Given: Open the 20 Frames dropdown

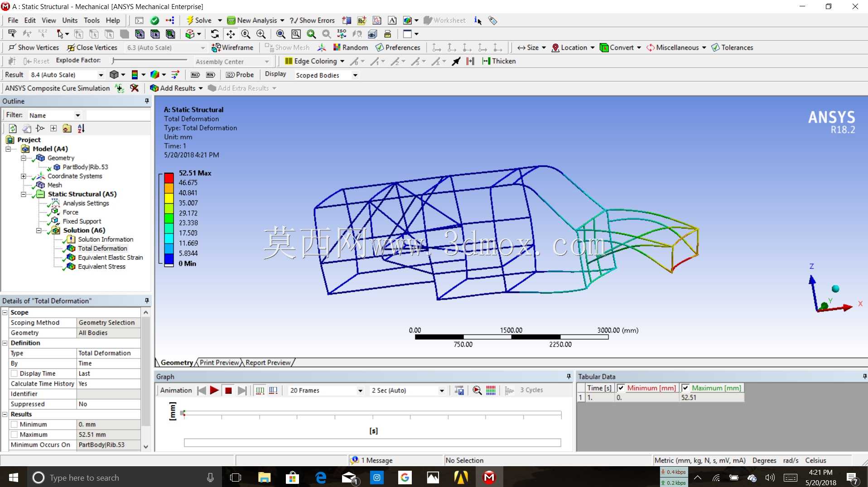Looking at the screenshot, I should (x=360, y=391).
